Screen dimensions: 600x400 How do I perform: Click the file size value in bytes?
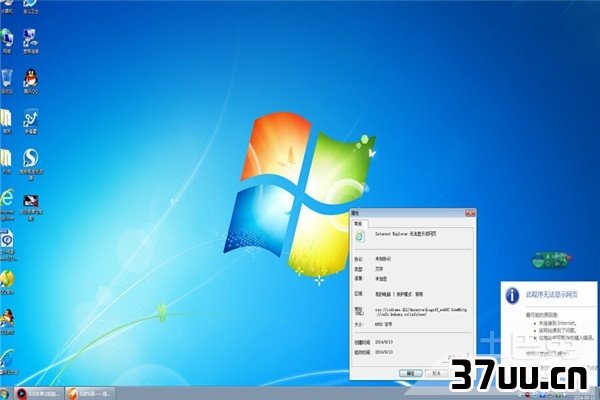point(383,324)
